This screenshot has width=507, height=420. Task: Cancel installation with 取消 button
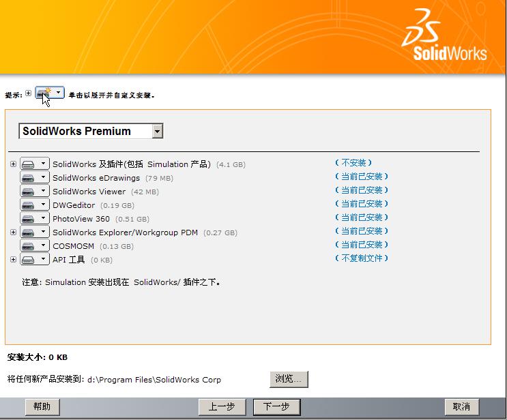(462, 407)
